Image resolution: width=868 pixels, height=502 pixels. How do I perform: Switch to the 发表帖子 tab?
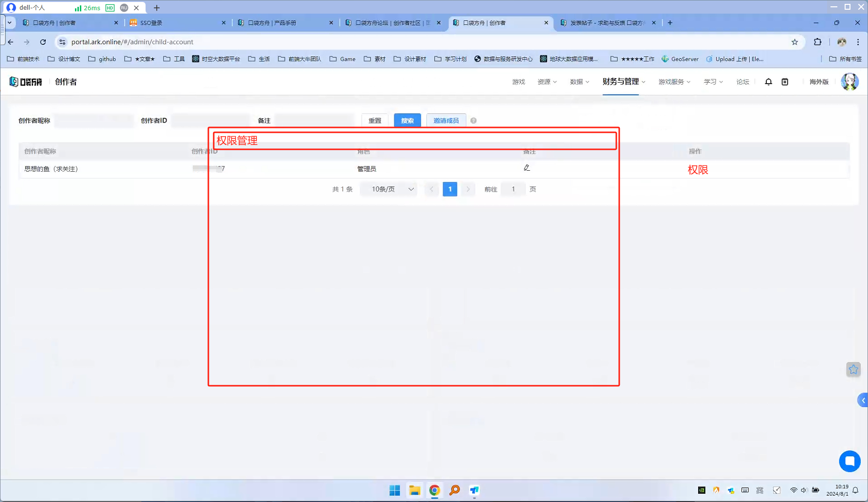pyautogui.click(x=608, y=23)
